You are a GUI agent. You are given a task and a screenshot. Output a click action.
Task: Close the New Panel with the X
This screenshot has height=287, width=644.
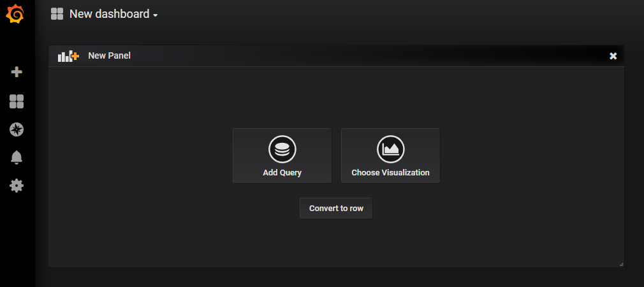(613, 56)
